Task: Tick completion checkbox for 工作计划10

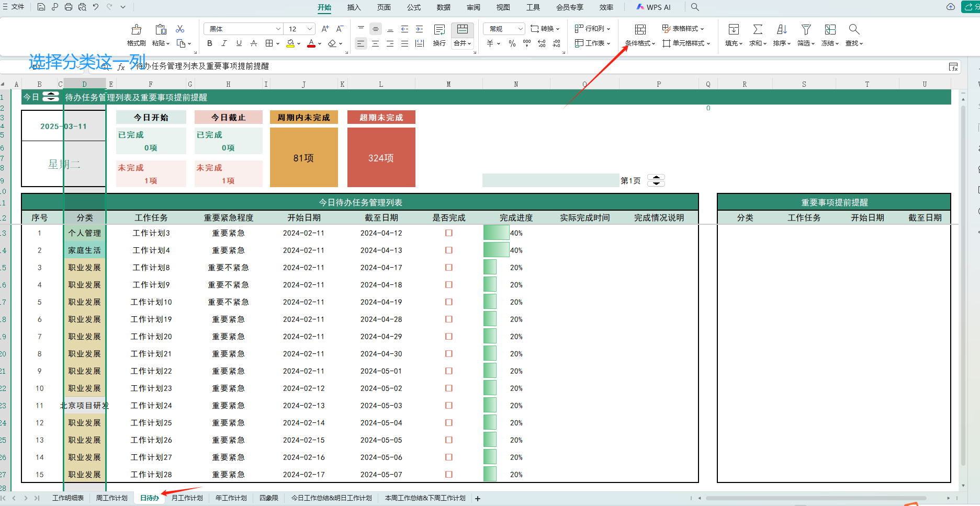Action: [x=449, y=302]
